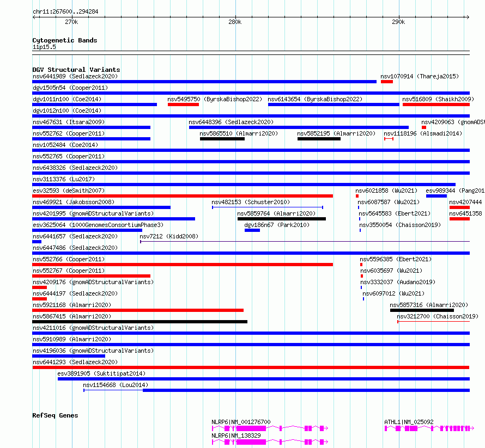The height and width of the screenshot is (448, 485).
Task: Open esv3891905 (Suktitipat2014) label
Action: point(101,373)
